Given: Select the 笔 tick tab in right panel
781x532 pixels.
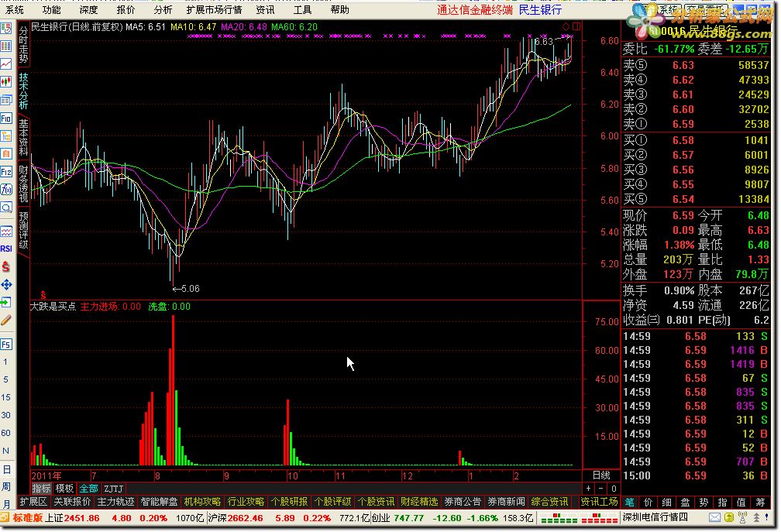Looking at the screenshot, I should click(630, 503).
